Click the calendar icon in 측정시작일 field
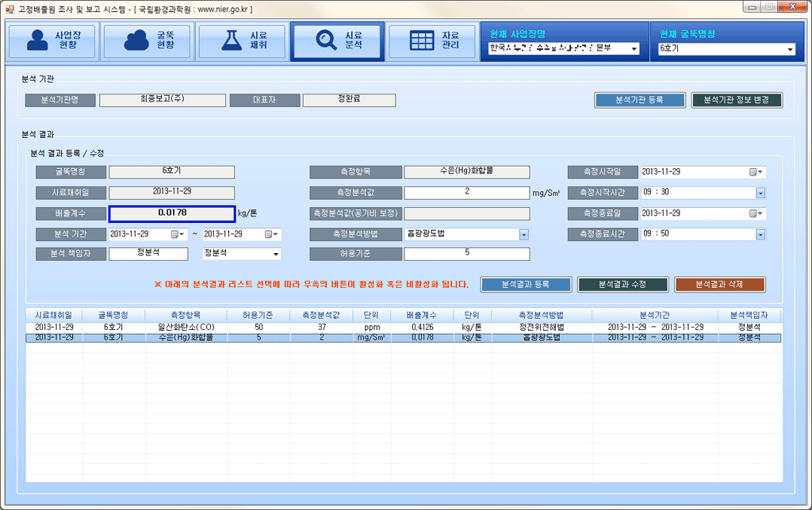The image size is (812, 510). click(x=753, y=172)
